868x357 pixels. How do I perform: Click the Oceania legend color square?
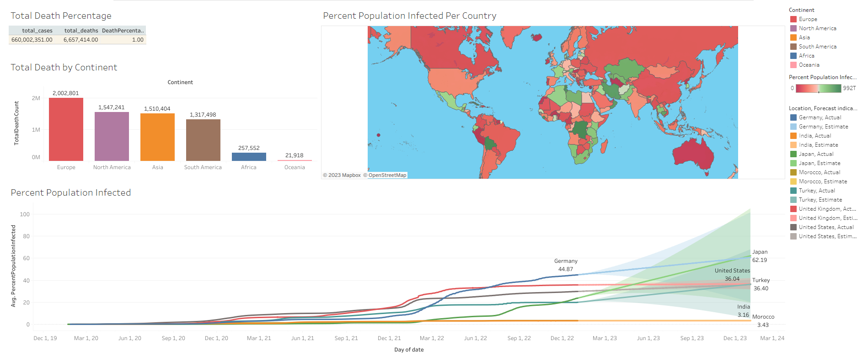tap(793, 65)
